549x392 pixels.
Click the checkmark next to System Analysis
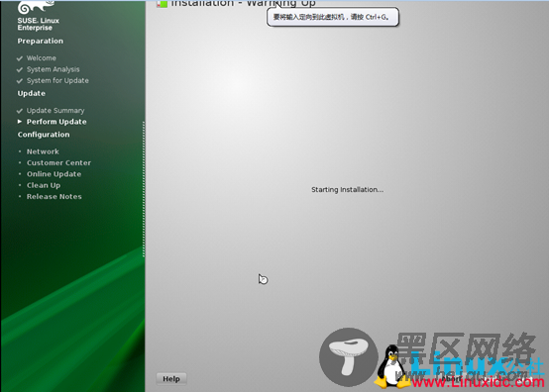tap(20, 69)
